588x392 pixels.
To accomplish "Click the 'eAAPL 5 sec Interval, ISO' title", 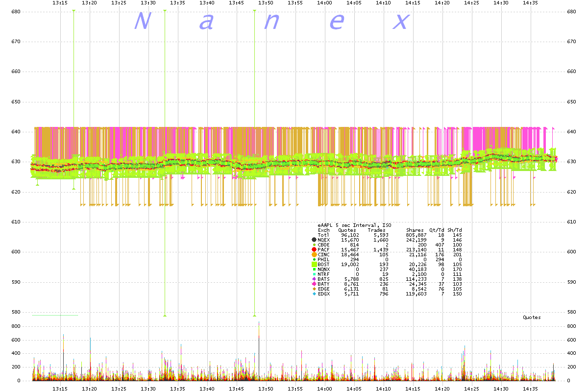I will [353, 225].
